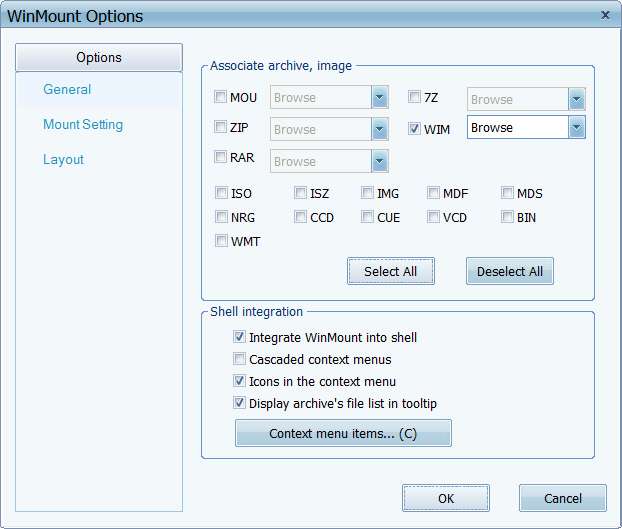
Task: Enable the IMG image checkbox
Action: [x=367, y=193]
